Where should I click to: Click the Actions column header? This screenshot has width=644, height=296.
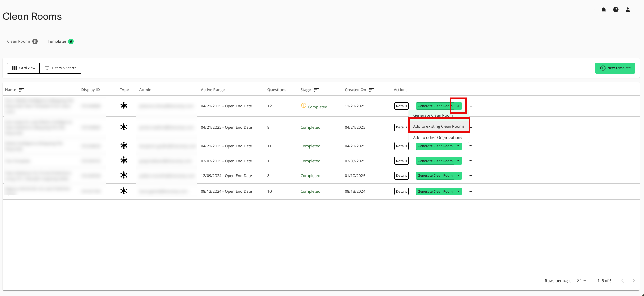point(401,90)
